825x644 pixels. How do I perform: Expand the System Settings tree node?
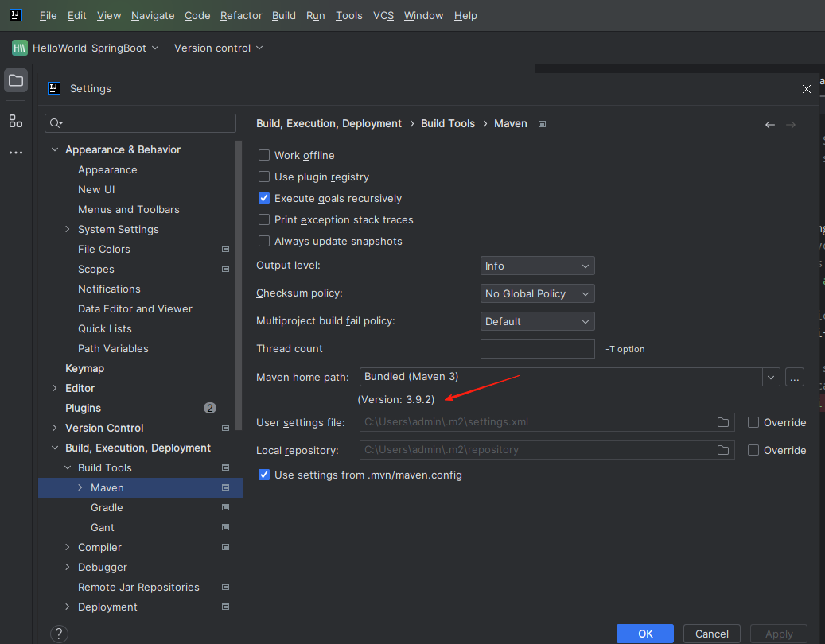click(68, 229)
